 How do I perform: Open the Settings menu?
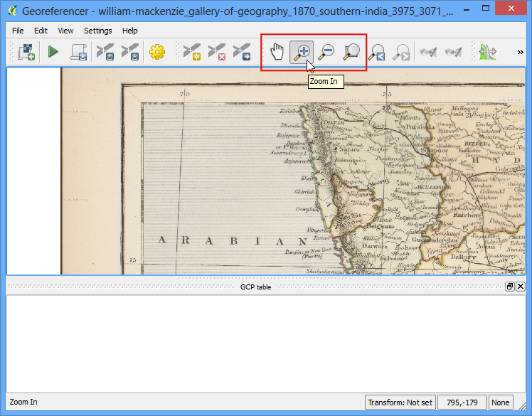click(x=97, y=31)
